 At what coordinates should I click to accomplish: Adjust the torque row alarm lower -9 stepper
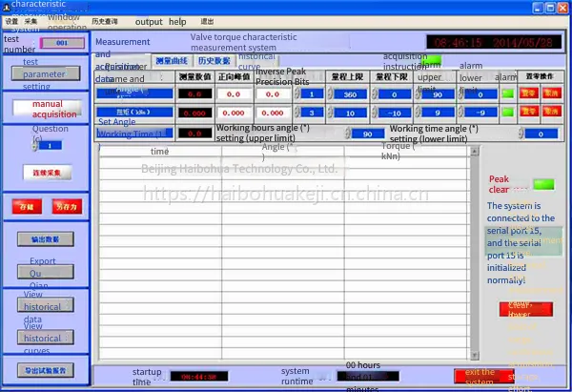click(x=461, y=113)
